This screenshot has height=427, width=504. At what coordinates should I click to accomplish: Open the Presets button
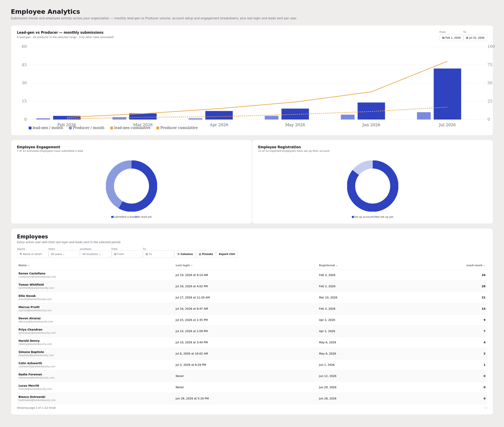click(206, 254)
